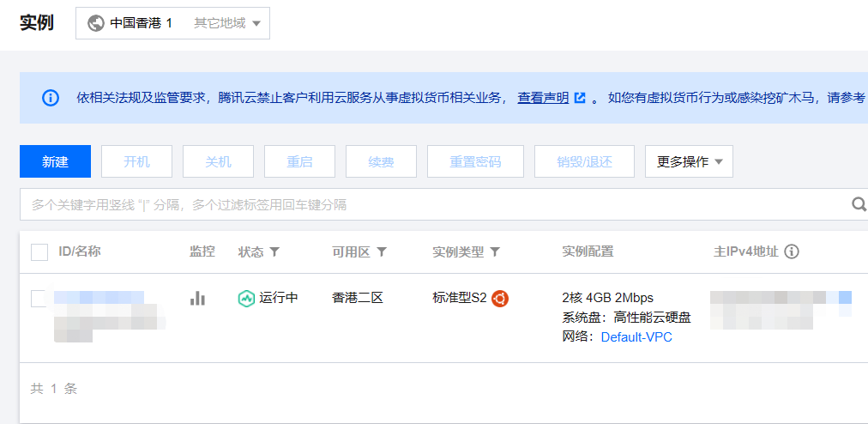Click the 新建 button
Viewport: 868px width, 424px height.
tap(55, 161)
